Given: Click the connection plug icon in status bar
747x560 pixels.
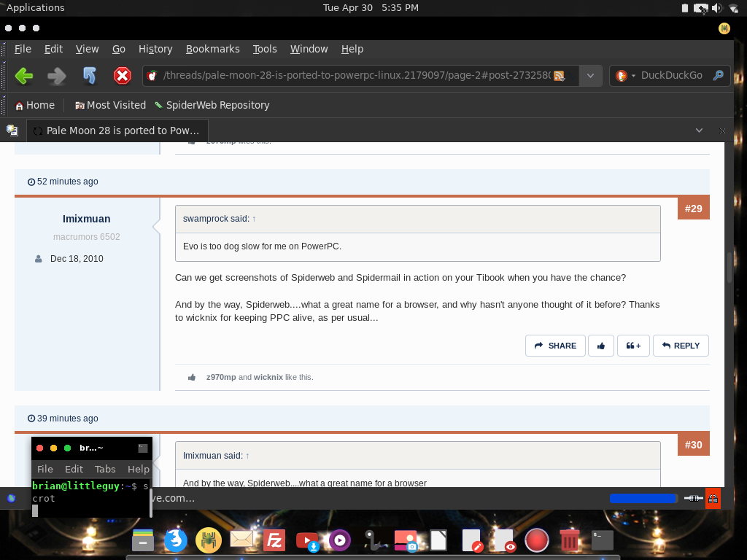Looking at the screenshot, I should coord(693,499).
